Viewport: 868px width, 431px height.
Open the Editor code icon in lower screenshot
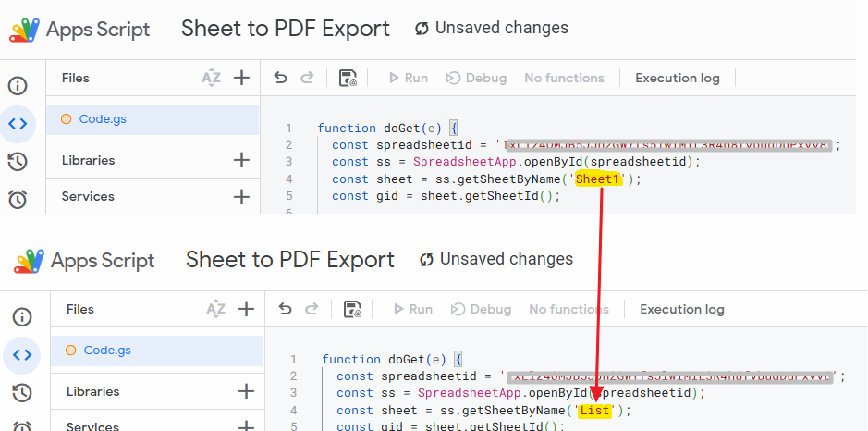tap(22, 354)
